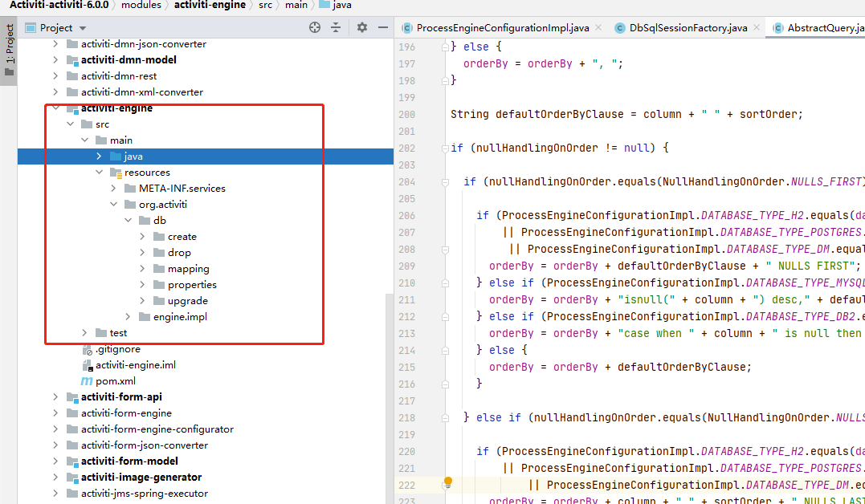This screenshot has height=504, width=865.
Task: Click the main breadcrumb in navigation bar
Action: coord(296,5)
